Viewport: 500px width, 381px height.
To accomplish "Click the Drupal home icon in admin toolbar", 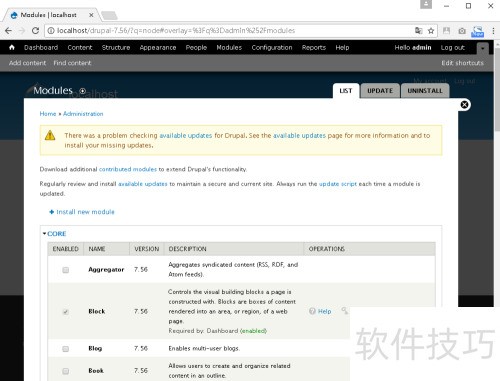I will [12, 47].
